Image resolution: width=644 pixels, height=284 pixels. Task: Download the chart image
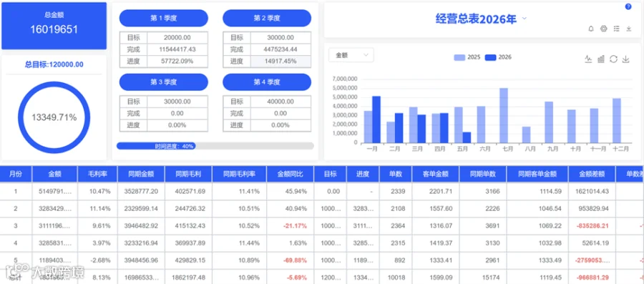(x=626, y=59)
